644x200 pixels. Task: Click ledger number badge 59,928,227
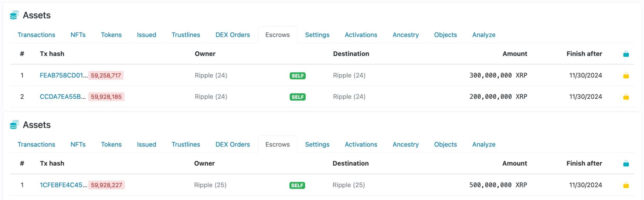[106, 185]
